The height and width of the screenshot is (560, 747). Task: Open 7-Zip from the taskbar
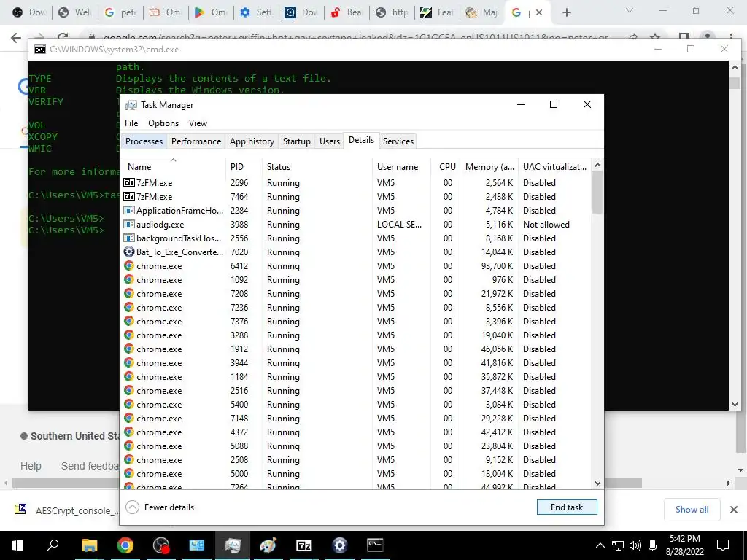coord(303,545)
